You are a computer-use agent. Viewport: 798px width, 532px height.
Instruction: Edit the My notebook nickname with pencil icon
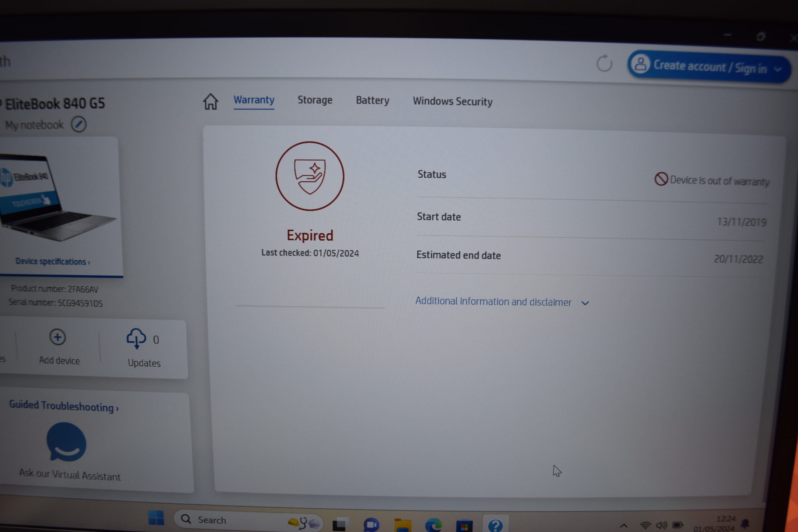pyautogui.click(x=79, y=125)
